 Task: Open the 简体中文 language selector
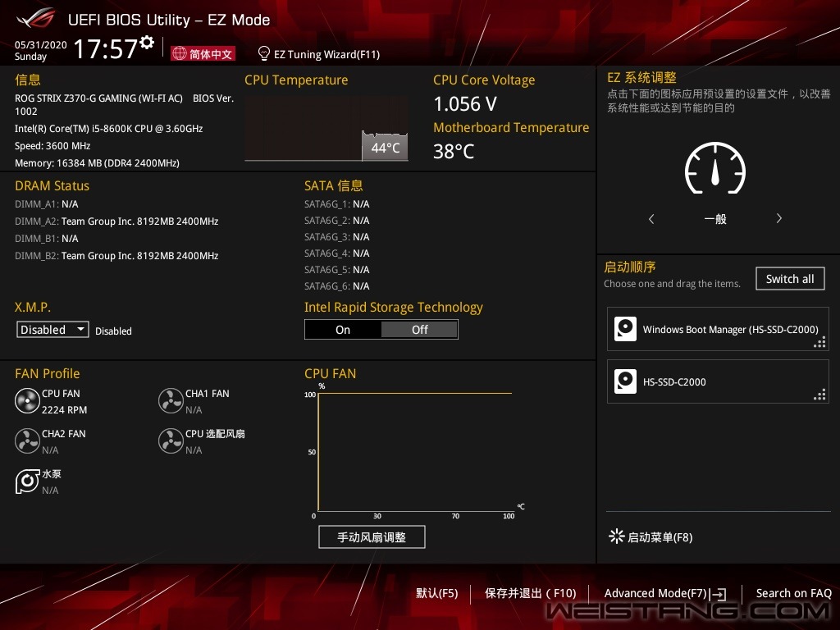[x=203, y=54]
